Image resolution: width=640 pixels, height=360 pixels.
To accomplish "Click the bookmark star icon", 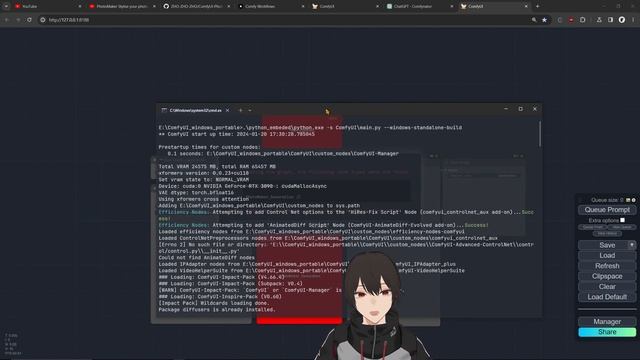I will 544,20.
